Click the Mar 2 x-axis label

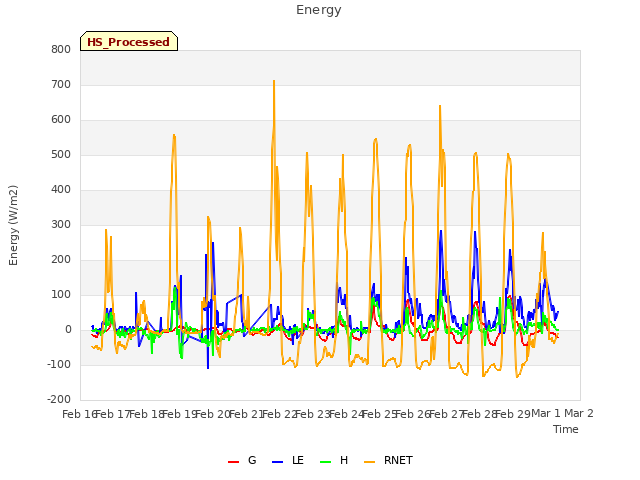(x=579, y=413)
